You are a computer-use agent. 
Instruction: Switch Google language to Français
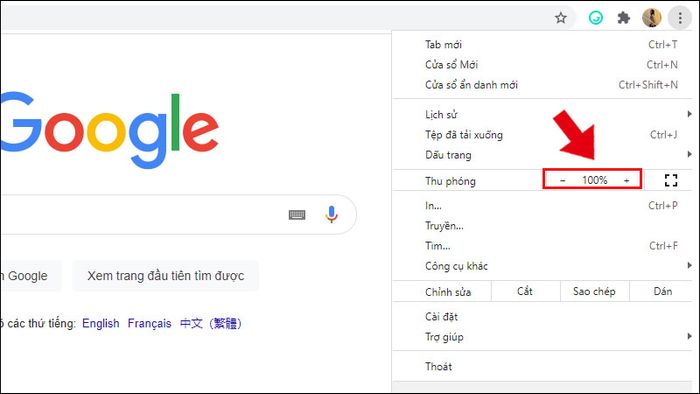(150, 323)
